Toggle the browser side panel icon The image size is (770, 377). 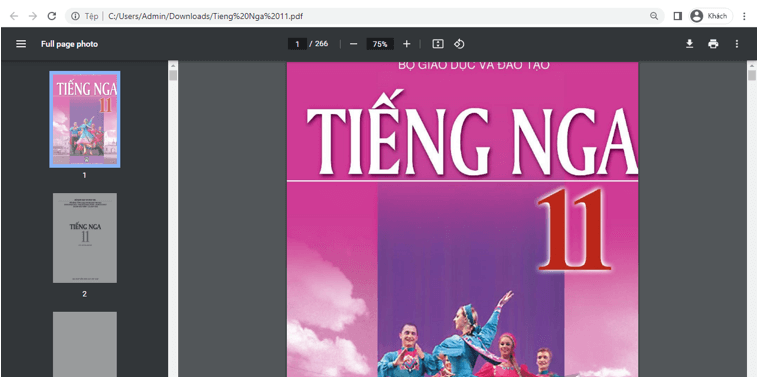(678, 16)
